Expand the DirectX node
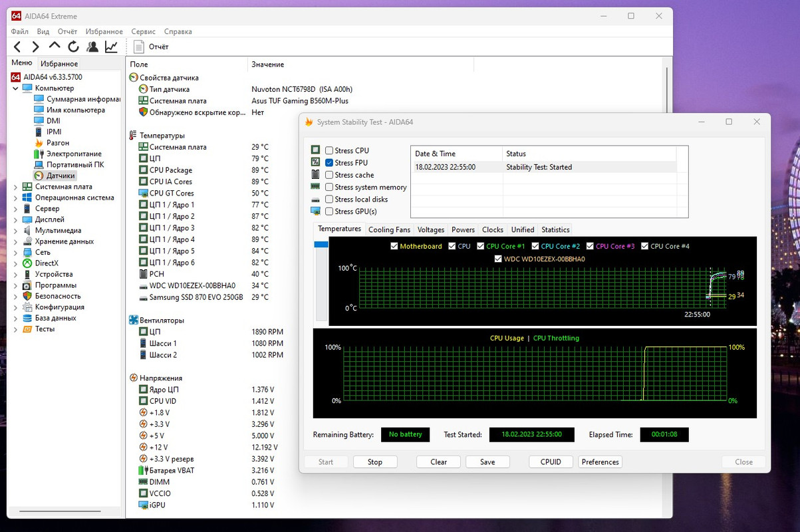 17,263
